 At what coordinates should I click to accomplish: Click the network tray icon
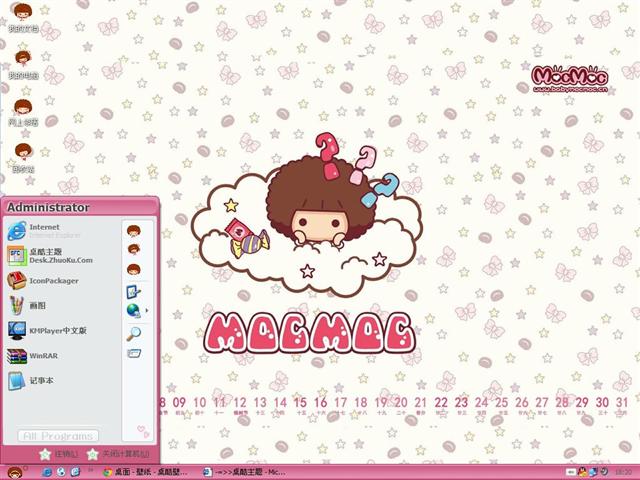click(593, 472)
